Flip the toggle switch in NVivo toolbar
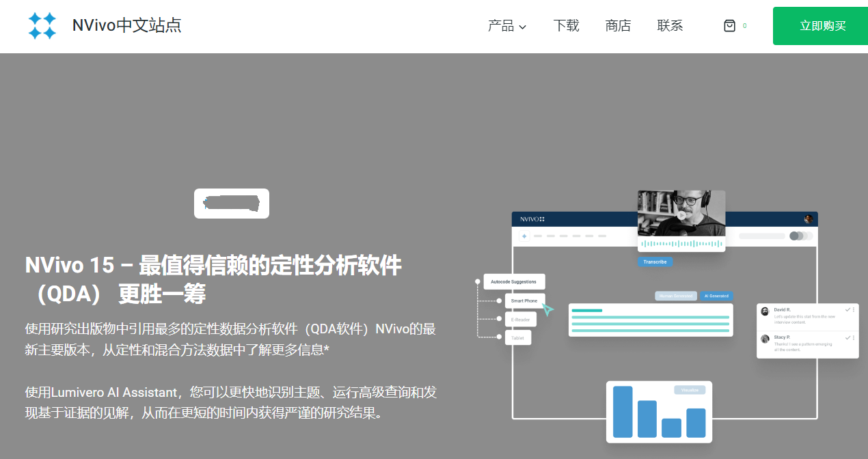This screenshot has width=868, height=459. click(801, 236)
